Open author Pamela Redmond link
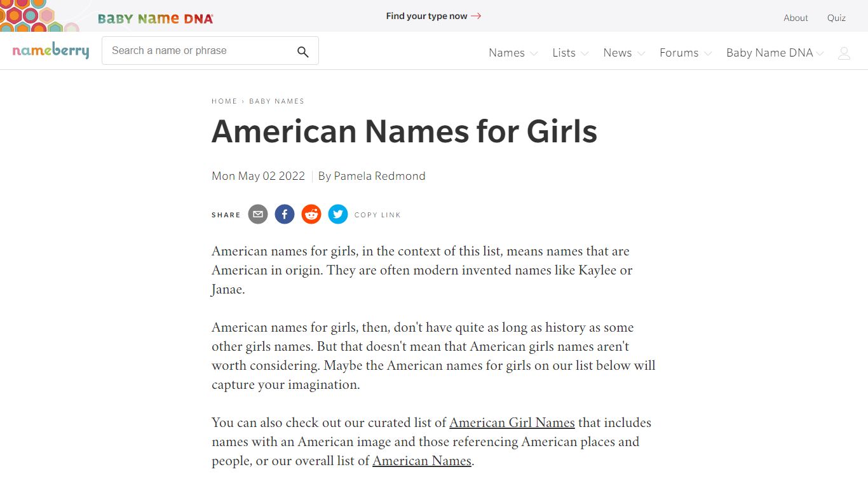This screenshot has height=488, width=868. [x=379, y=176]
